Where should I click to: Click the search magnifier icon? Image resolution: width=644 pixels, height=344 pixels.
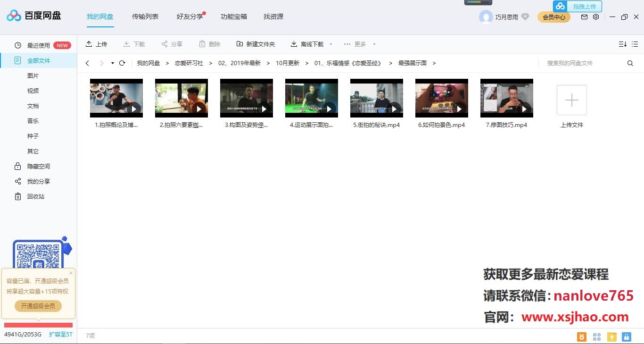630,63
